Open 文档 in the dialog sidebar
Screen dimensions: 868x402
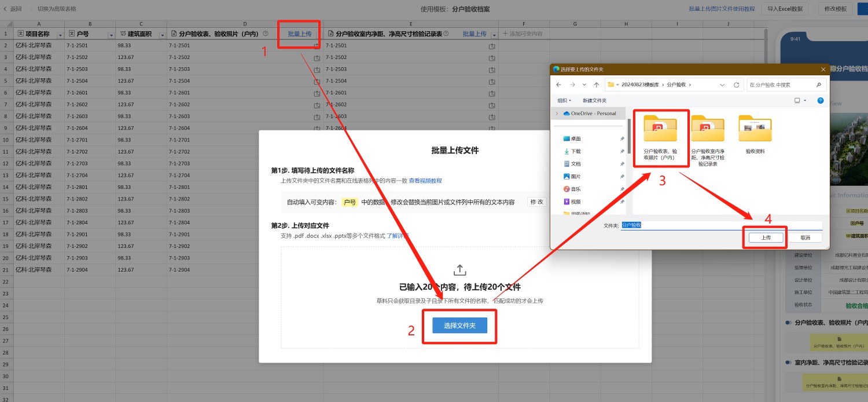(576, 164)
